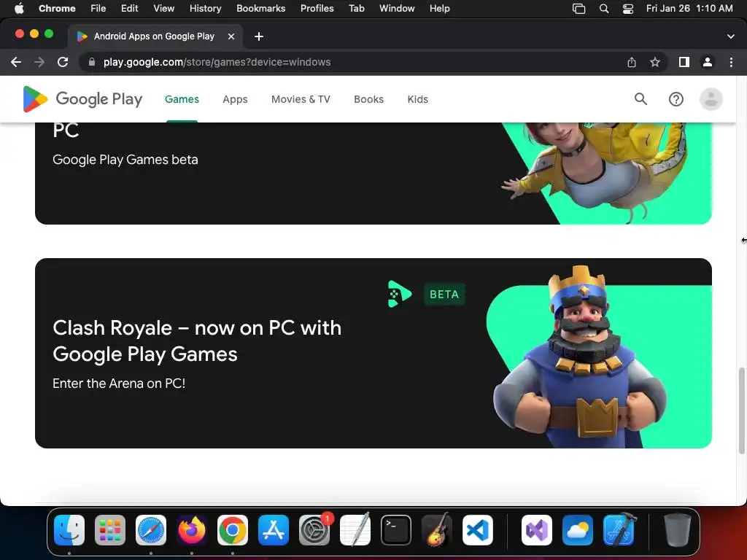Click the Google Play logo
Image resolution: width=747 pixels, height=560 pixels.
tap(82, 99)
